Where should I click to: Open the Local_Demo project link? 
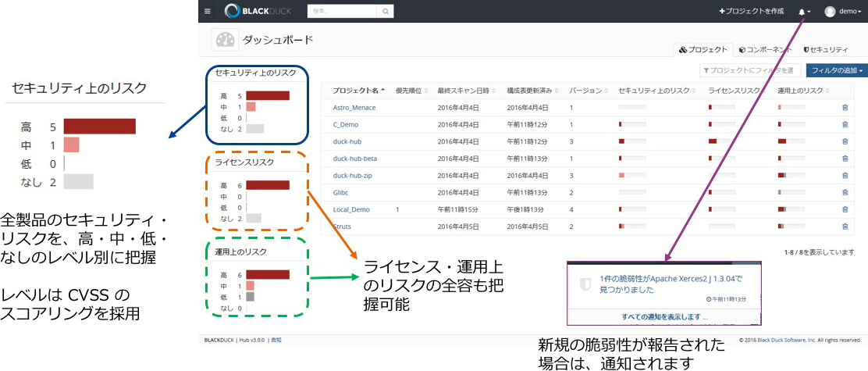(351, 210)
